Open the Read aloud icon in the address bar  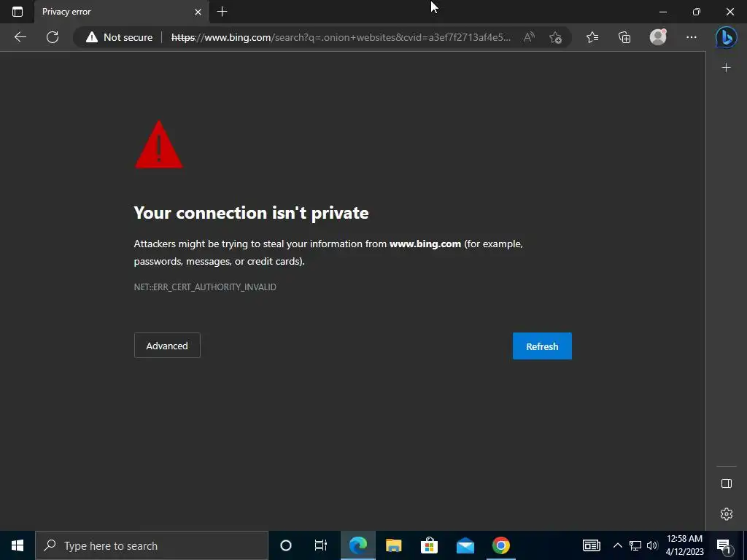529,37
